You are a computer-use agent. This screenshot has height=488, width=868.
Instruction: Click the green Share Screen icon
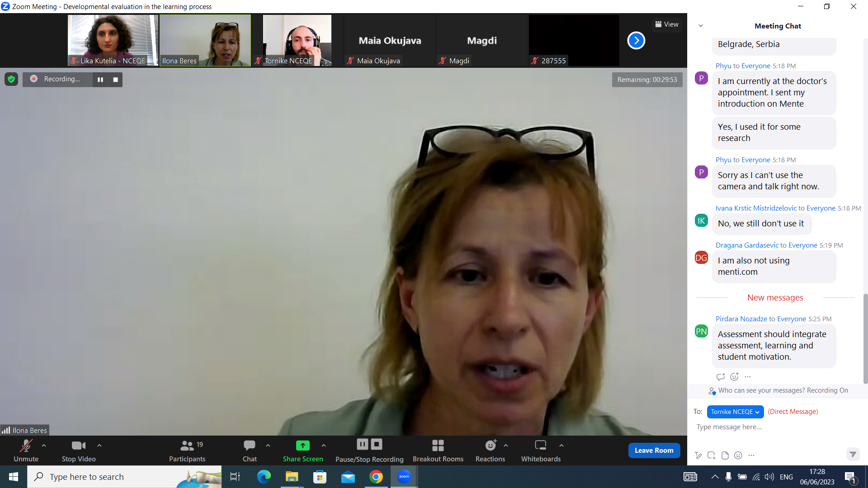click(302, 446)
